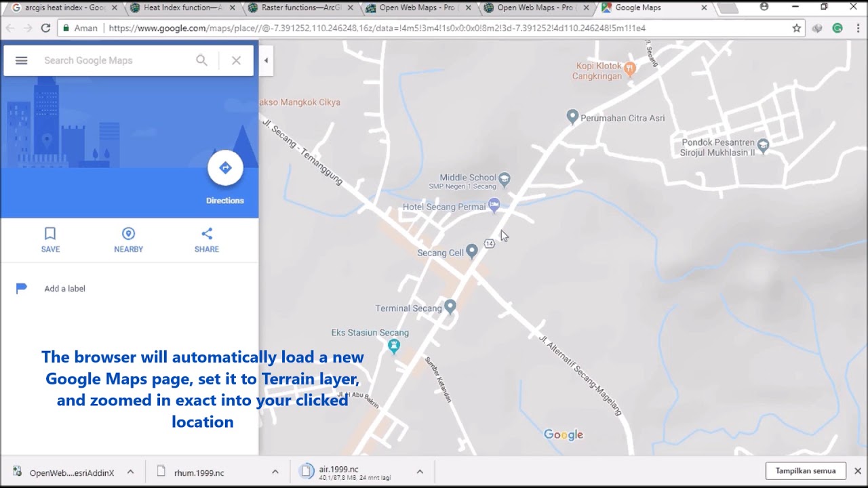Click the address bar URL
This screenshot has width=868, height=488.
click(x=376, y=28)
